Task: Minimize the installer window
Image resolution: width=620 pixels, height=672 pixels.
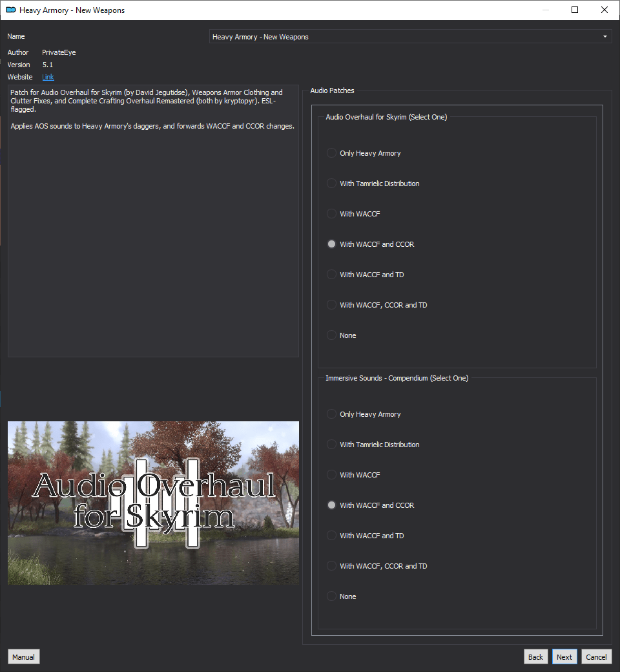Action: 546,10
